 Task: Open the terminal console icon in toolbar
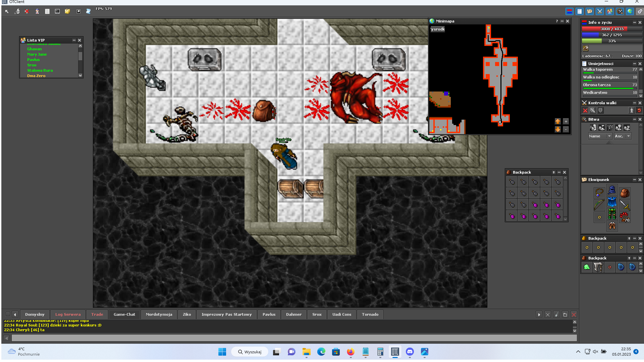57,11
